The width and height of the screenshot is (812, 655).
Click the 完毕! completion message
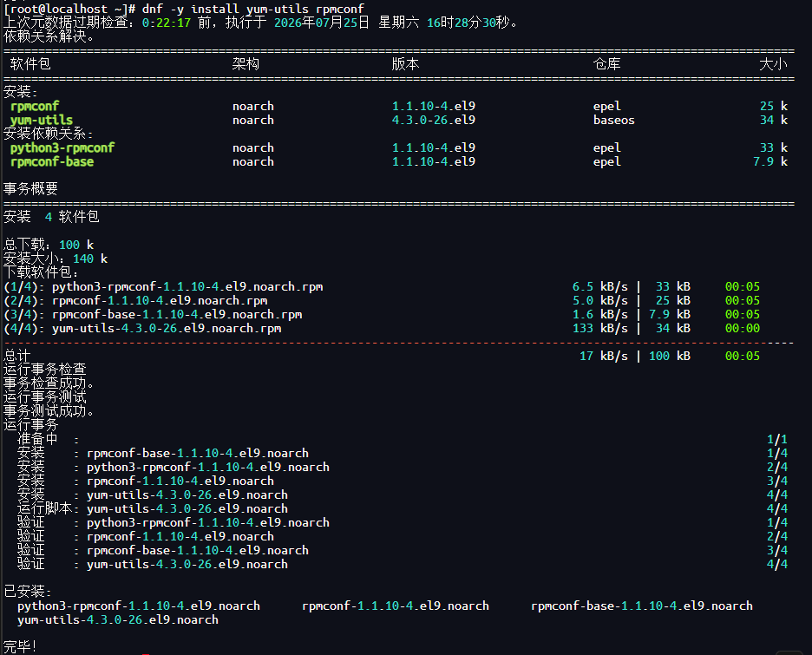coord(20,647)
